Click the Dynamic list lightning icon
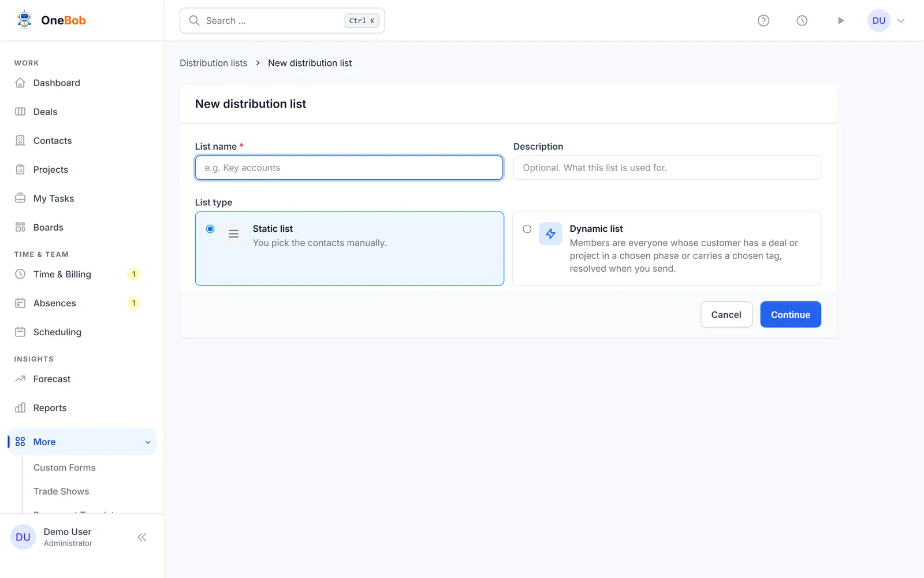 pos(550,234)
